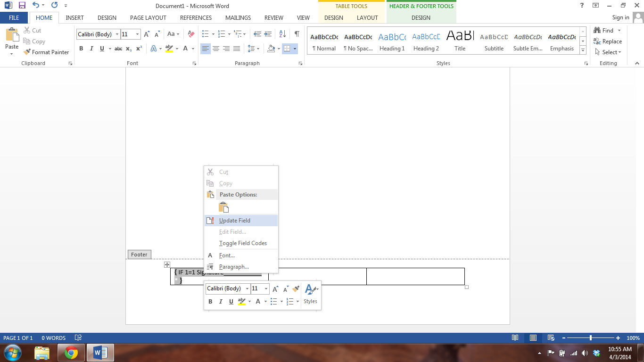Open the Select dropdown in Editing group
This screenshot has width=644, height=362.
pyautogui.click(x=609, y=52)
